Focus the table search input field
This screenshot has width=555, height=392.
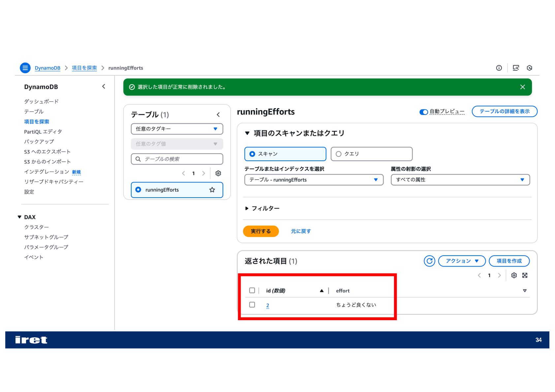(x=177, y=159)
